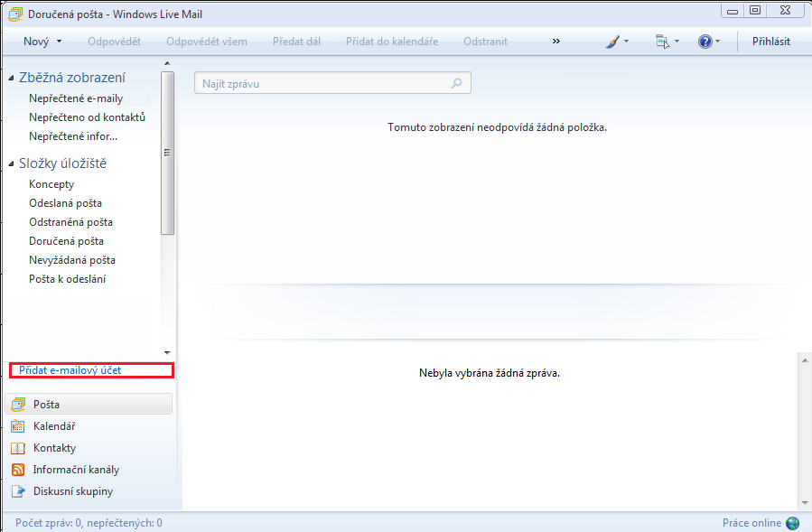Image resolution: width=812 pixels, height=532 pixels.
Task: Click the folder pane scrollbar thumb
Action: [167, 153]
